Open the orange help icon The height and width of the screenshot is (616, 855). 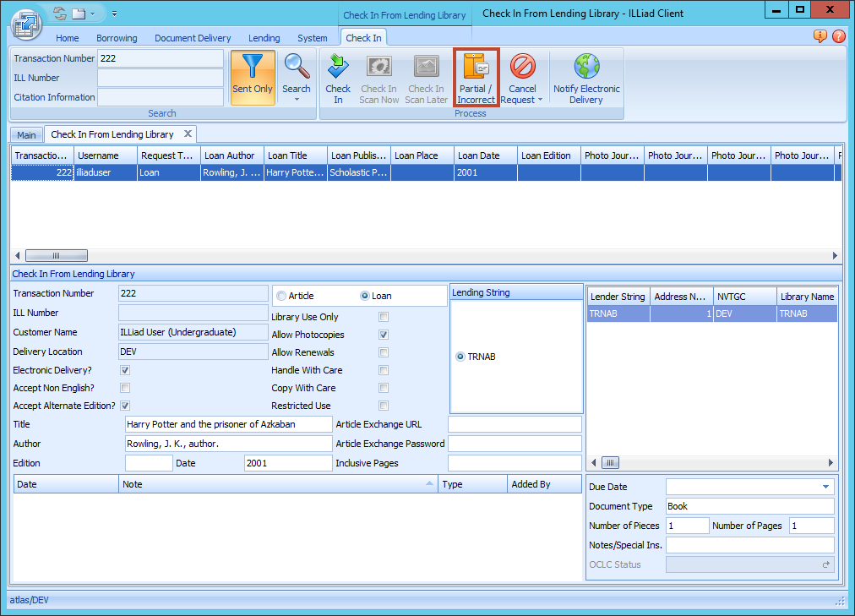(819, 37)
